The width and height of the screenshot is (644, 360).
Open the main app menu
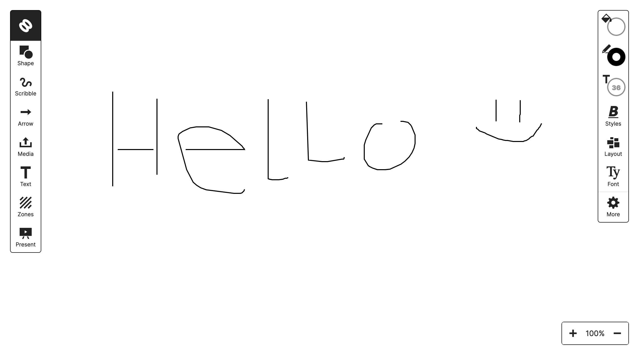[x=25, y=25]
